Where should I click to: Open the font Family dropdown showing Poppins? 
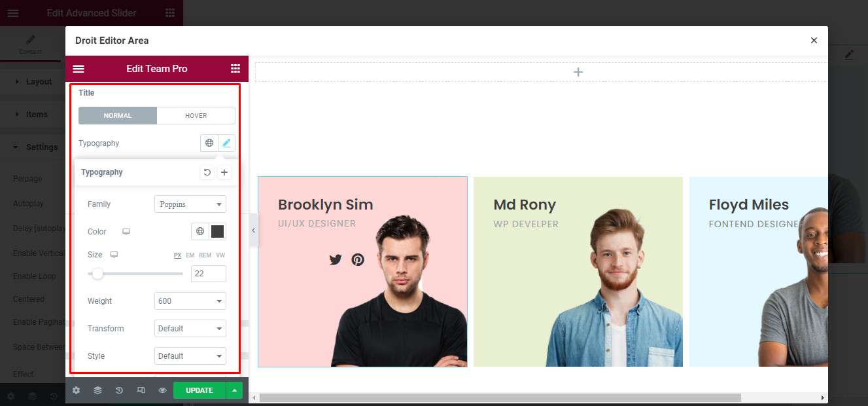point(190,204)
